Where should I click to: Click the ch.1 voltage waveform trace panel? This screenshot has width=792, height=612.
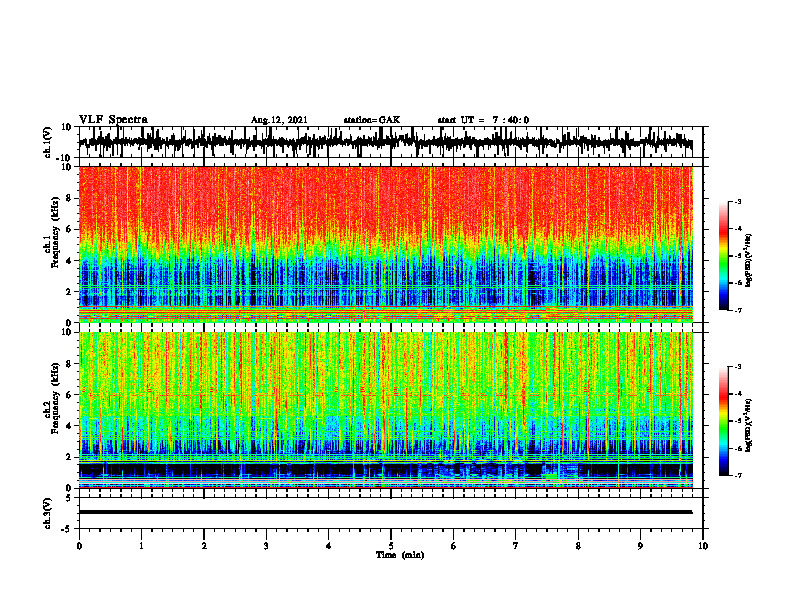(390, 142)
